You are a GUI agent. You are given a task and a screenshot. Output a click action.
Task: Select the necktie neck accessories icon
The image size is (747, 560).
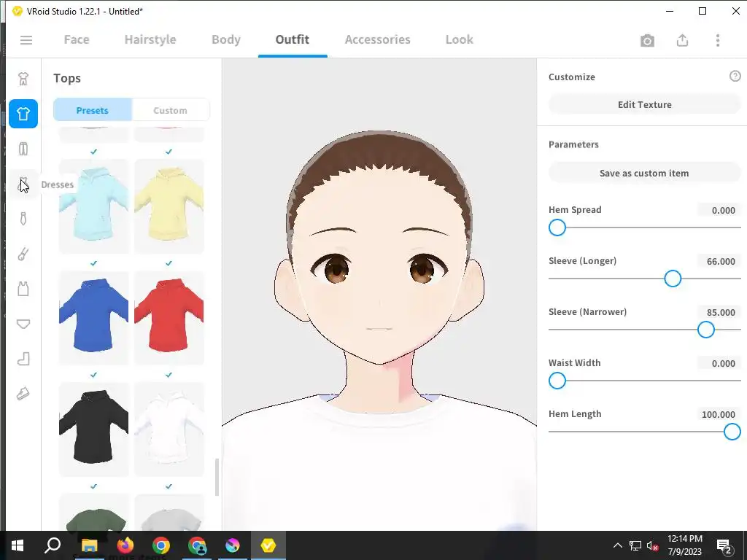click(x=23, y=219)
